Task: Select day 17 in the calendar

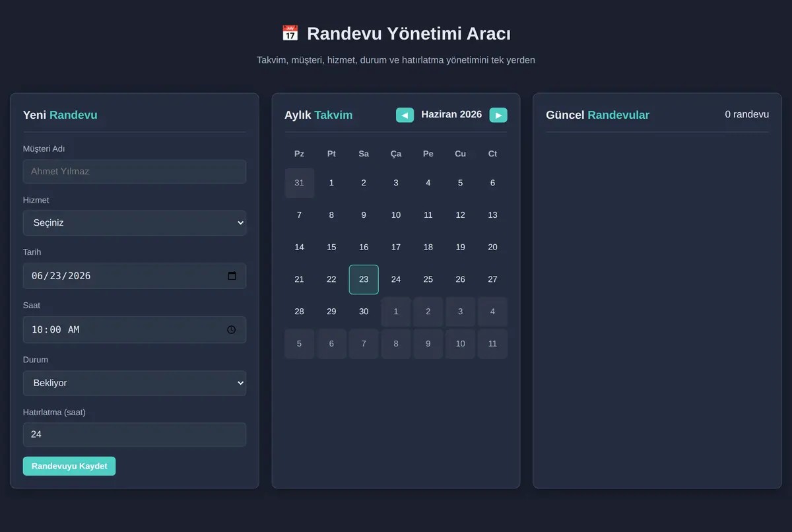Action: pyautogui.click(x=396, y=247)
